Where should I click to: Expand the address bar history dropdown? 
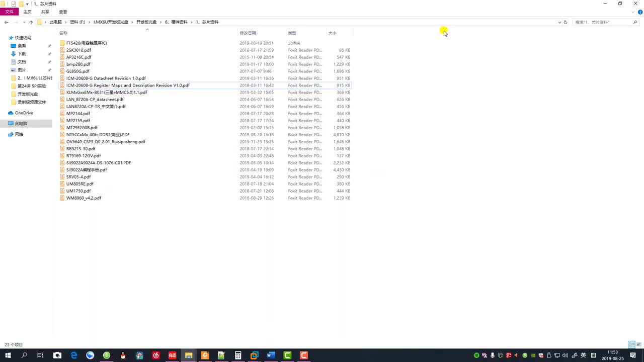pyautogui.click(x=559, y=22)
